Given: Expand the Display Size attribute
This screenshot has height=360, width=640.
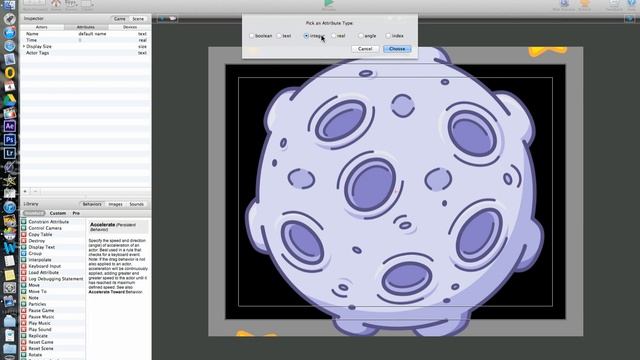Looking at the screenshot, I should [x=24, y=47].
